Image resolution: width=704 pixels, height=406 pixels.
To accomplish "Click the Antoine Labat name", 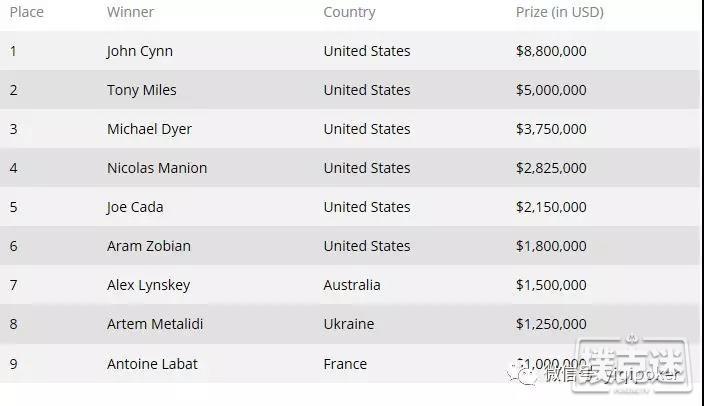I will [x=152, y=364].
